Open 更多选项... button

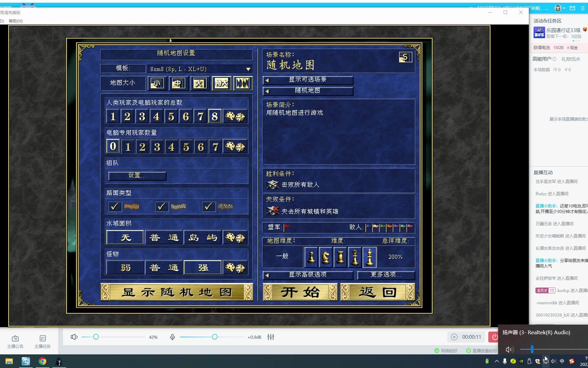[386, 275]
